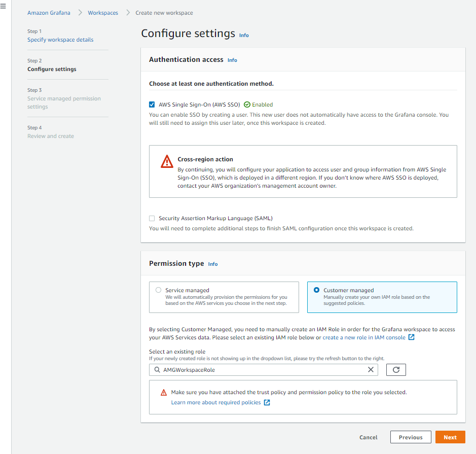Click the refresh roles icon
This screenshot has width=476, height=454.
click(395, 369)
